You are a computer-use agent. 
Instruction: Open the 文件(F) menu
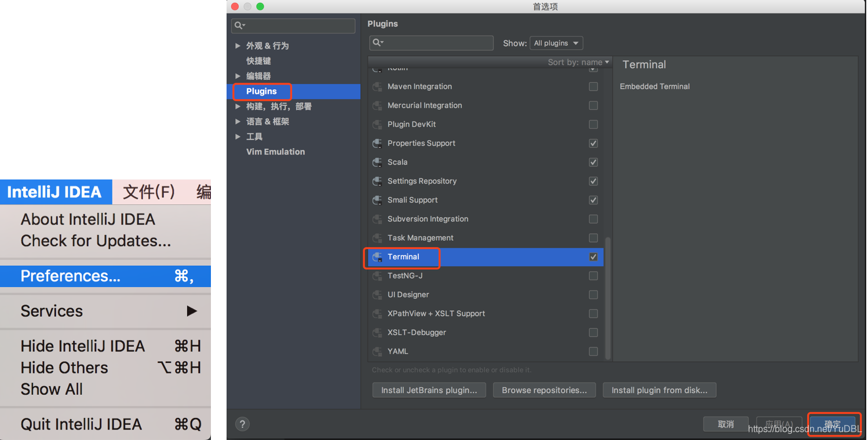[x=149, y=192]
